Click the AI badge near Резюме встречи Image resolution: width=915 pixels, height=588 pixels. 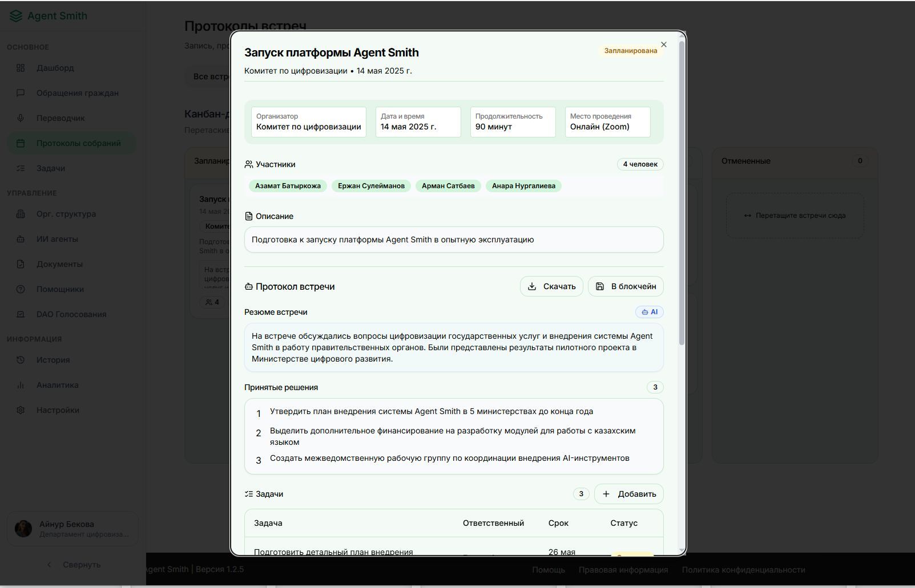coord(650,312)
